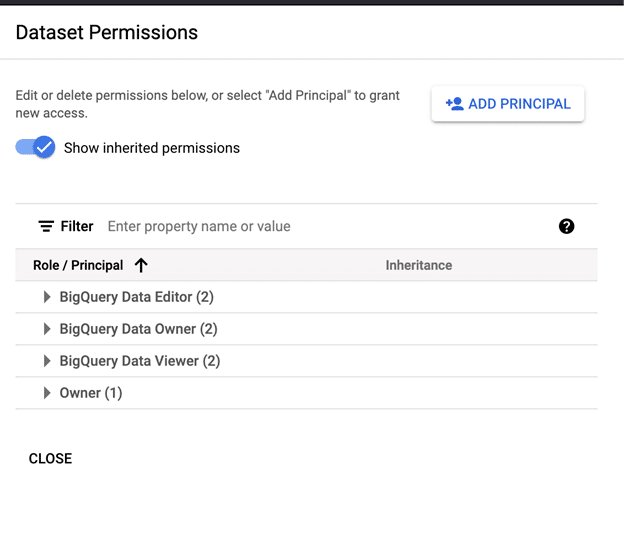Click the CLOSE button
The width and height of the screenshot is (624, 555).
(50, 459)
